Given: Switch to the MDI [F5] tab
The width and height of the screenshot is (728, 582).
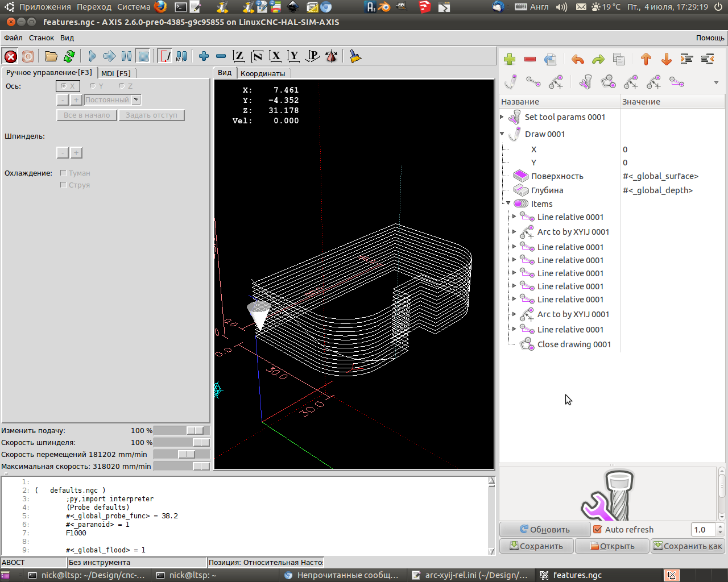Looking at the screenshot, I should (x=116, y=73).
